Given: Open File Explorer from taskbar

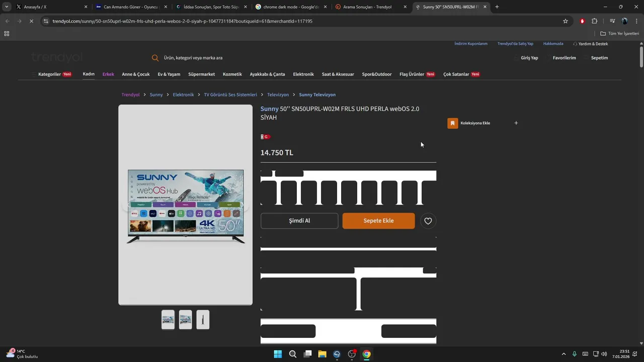Looking at the screenshot, I should [322, 354].
